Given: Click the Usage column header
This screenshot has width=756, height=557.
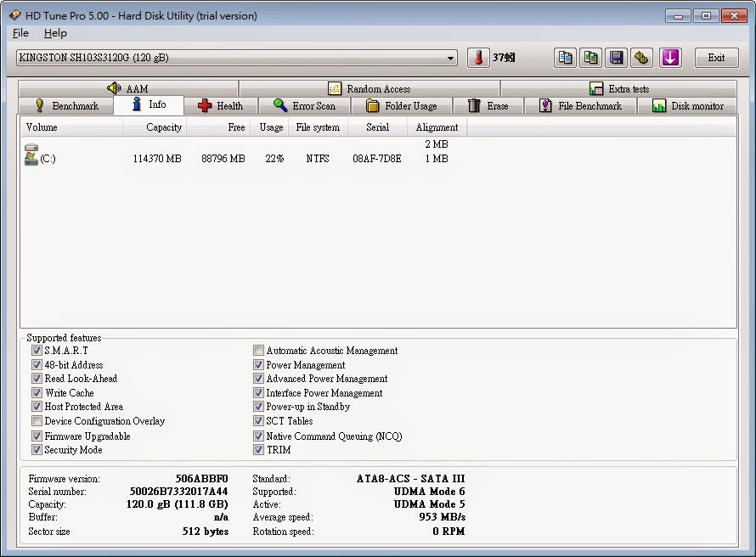Looking at the screenshot, I should click(269, 127).
